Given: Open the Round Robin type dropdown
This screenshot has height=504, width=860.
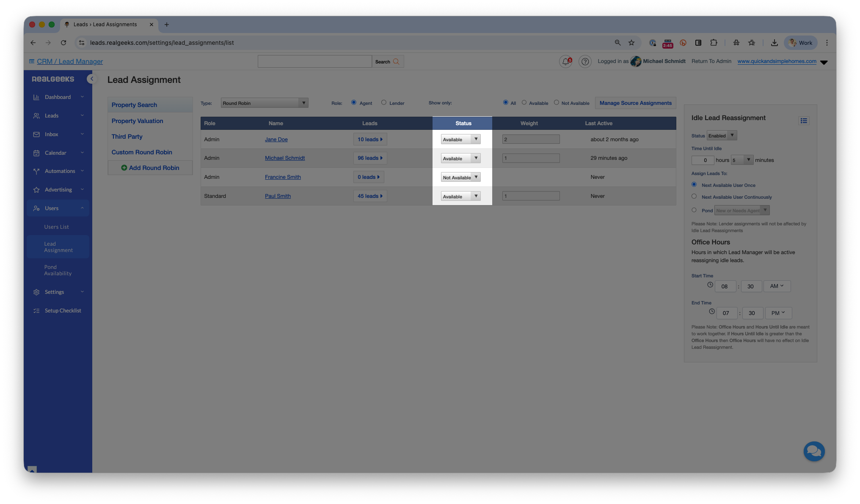Looking at the screenshot, I should coord(265,103).
